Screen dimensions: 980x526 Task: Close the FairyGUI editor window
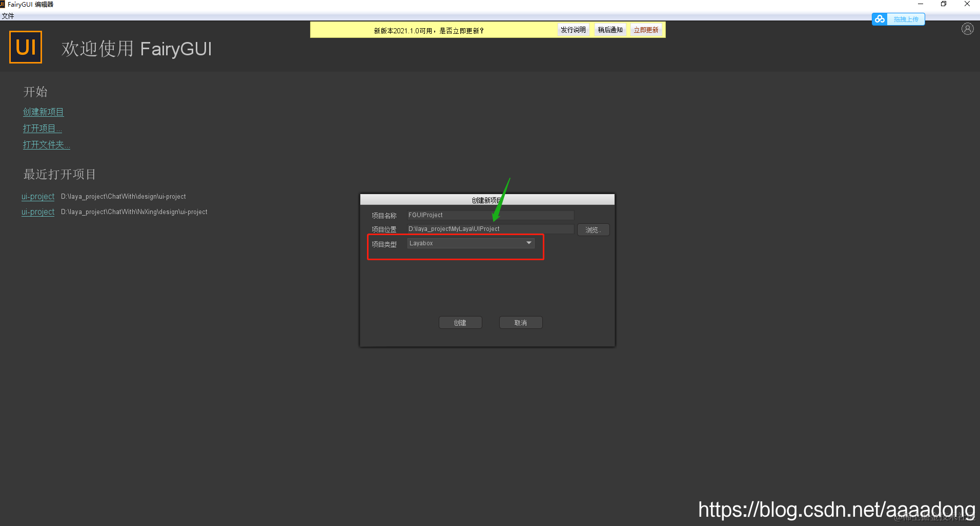click(967, 4)
